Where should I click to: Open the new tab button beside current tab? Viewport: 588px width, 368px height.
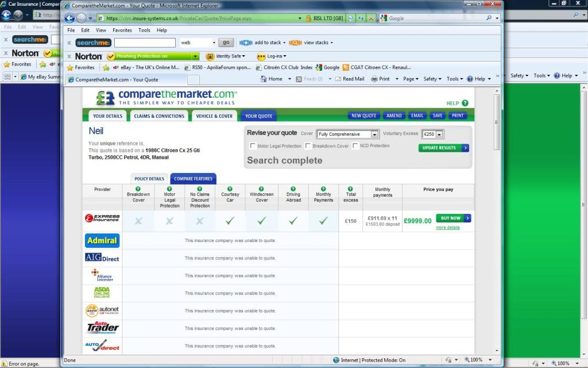(x=193, y=79)
